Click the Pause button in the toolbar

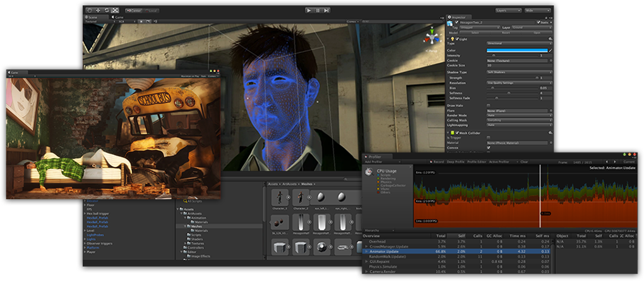pos(318,11)
